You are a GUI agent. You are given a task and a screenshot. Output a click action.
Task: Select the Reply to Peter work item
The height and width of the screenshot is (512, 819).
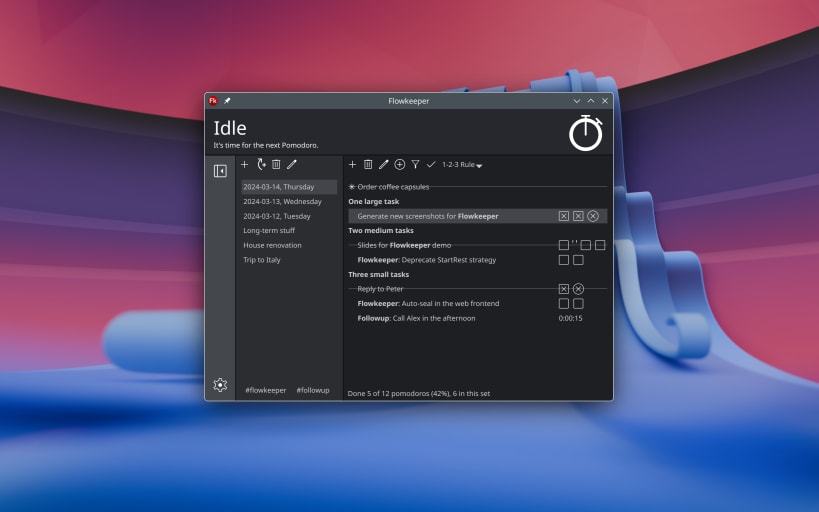(x=478, y=289)
